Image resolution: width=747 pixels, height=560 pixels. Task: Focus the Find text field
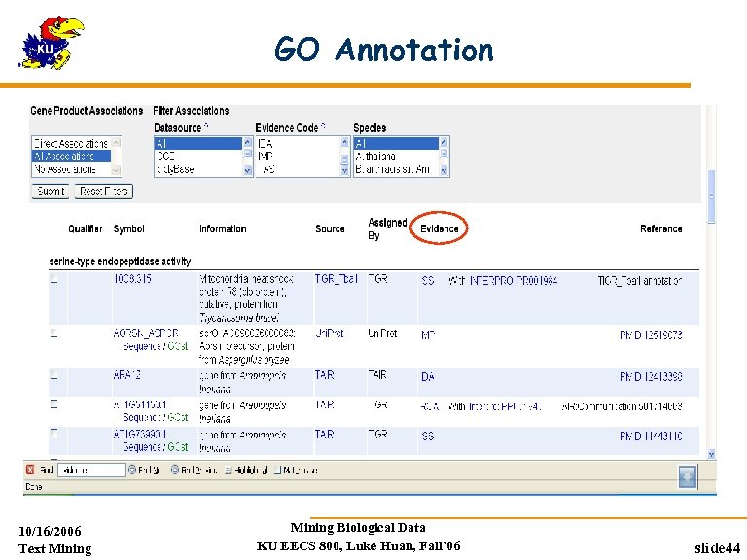tap(91, 470)
